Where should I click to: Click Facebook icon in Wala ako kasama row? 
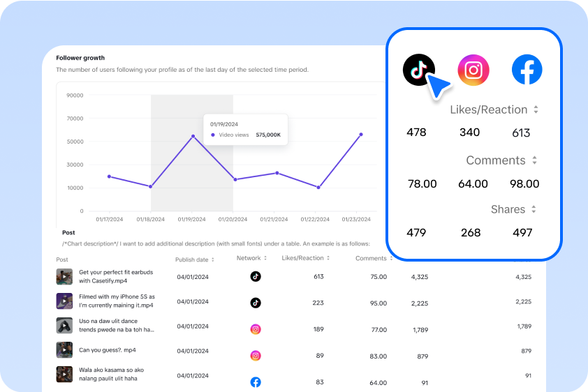pyautogui.click(x=256, y=382)
